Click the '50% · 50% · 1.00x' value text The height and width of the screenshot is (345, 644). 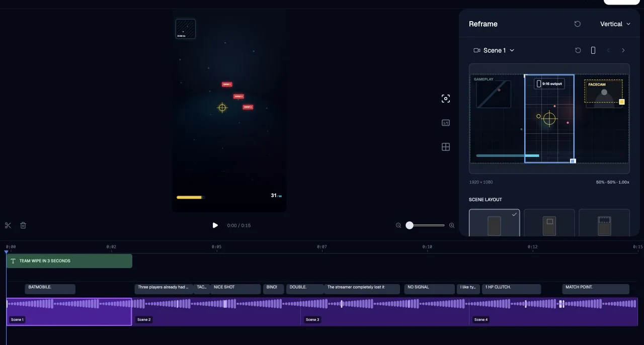point(612,182)
